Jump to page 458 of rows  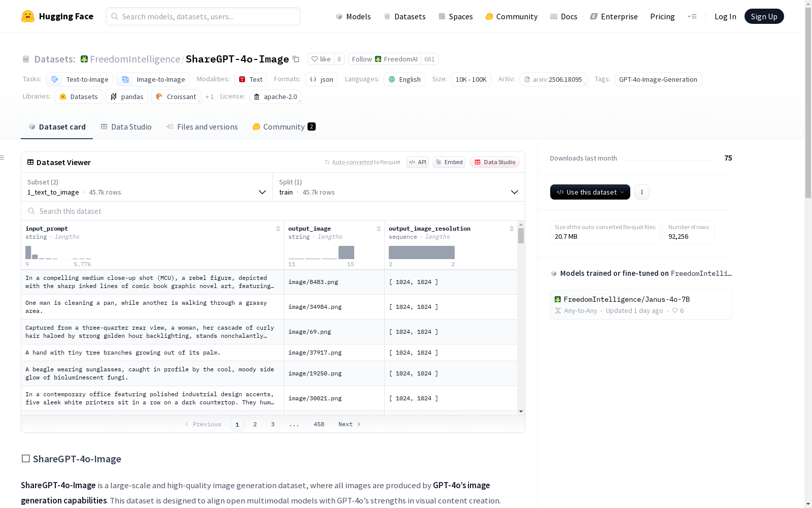point(319,424)
